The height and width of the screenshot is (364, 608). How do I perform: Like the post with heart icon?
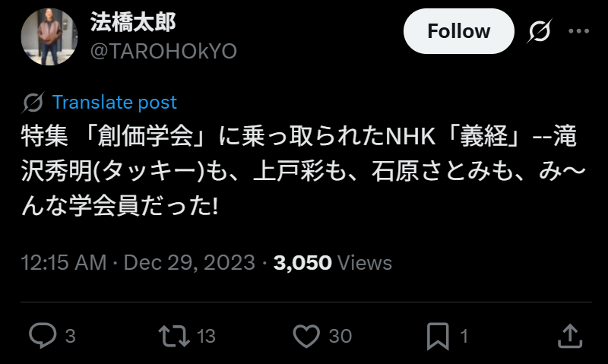click(306, 336)
